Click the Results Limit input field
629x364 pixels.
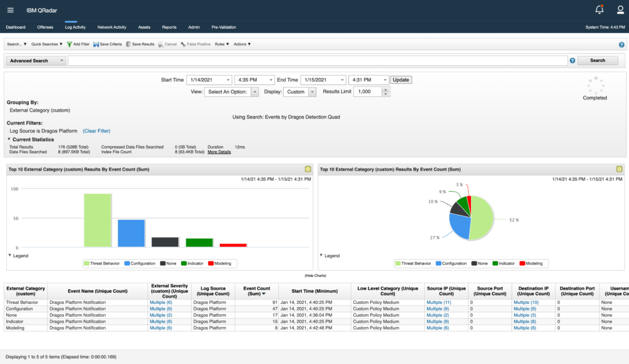point(368,92)
